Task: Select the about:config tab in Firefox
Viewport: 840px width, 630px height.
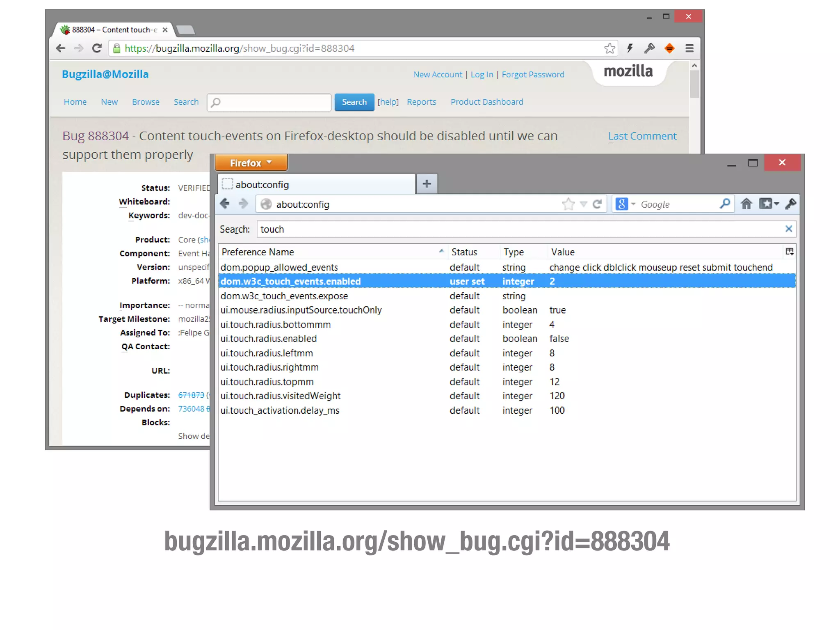Action: click(316, 184)
